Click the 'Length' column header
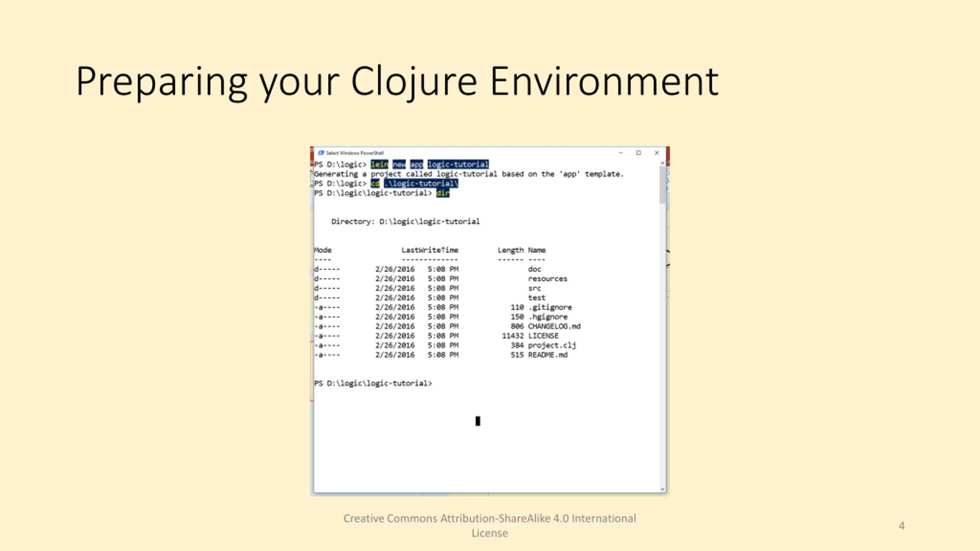 [511, 250]
